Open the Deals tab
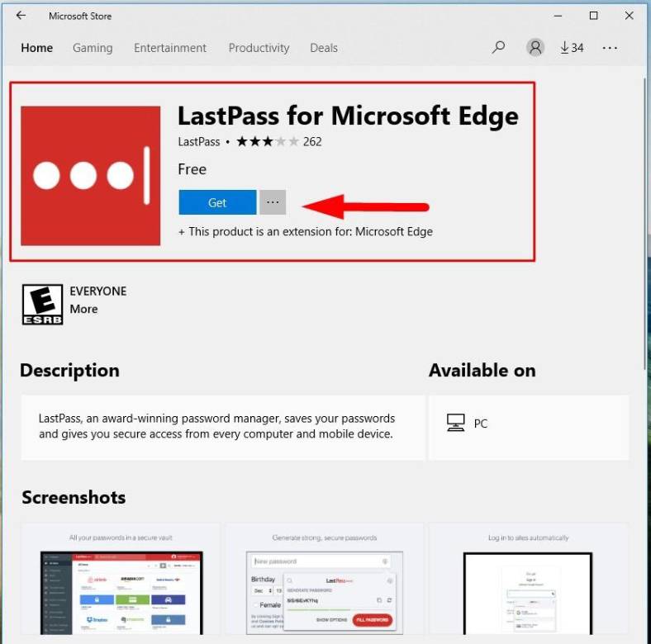This screenshot has width=651, height=644. point(324,48)
